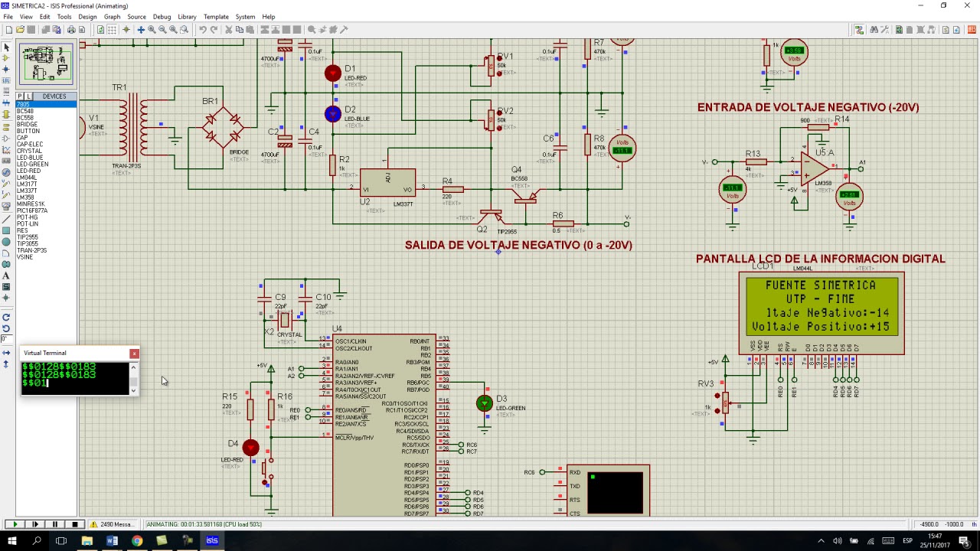Select the 2D Graphics Box tool
This screenshot has height=551, width=980.
6,231
